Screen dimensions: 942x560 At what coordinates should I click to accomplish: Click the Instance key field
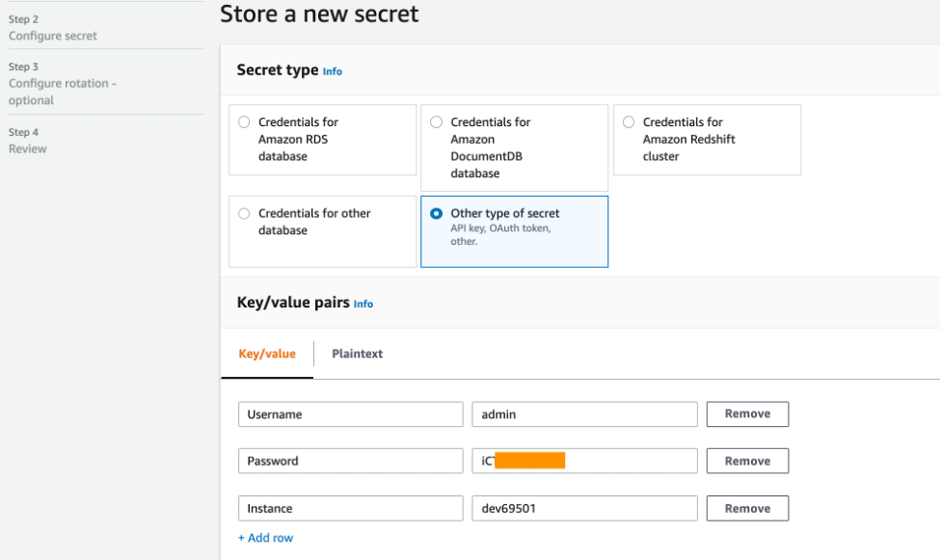[x=350, y=508]
